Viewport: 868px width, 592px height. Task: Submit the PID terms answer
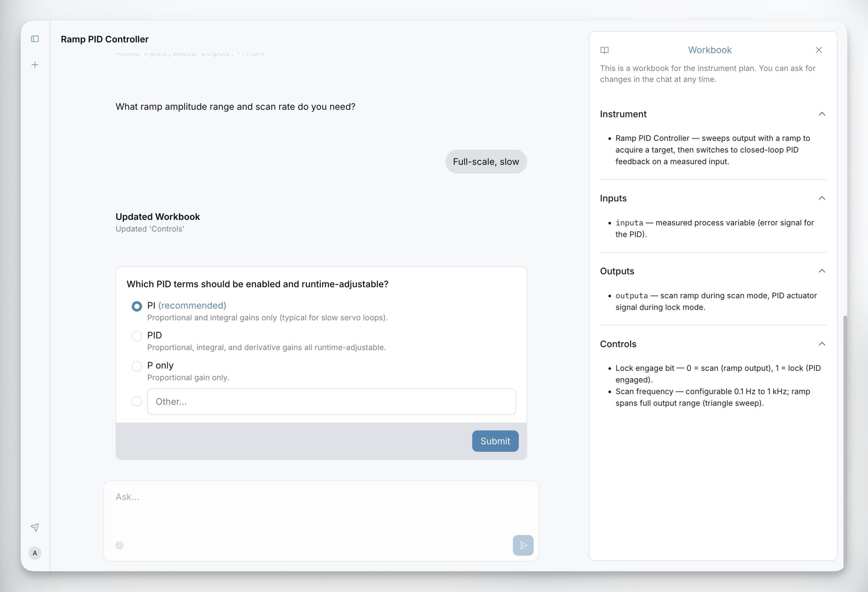(x=495, y=441)
